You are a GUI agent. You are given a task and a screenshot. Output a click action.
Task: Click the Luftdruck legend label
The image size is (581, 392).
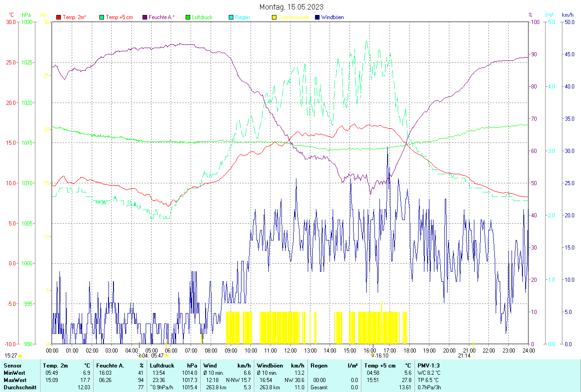(202, 17)
